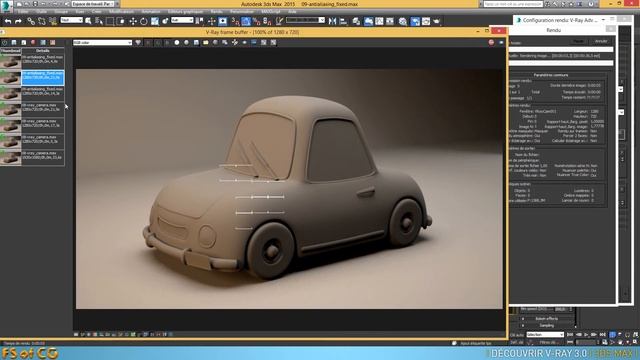The width and height of the screenshot is (640, 360).
Task: Open the Personnaliser menu
Action: [x=242, y=12]
